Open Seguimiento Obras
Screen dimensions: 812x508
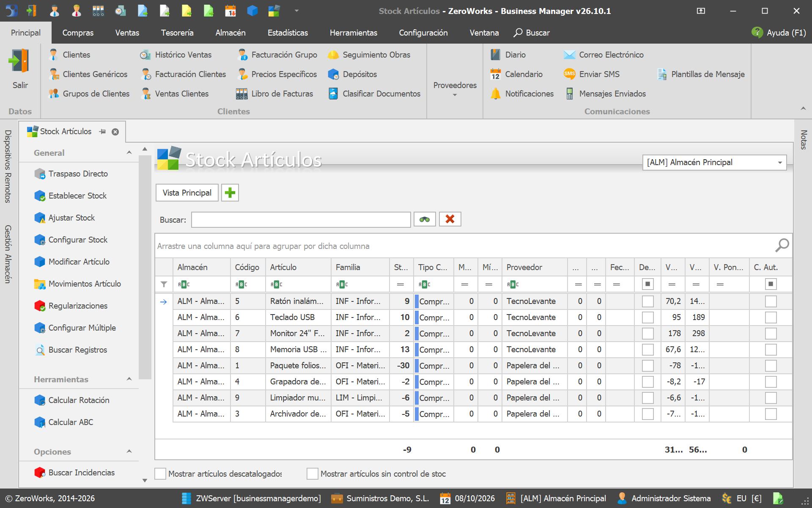[x=369, y=55]
